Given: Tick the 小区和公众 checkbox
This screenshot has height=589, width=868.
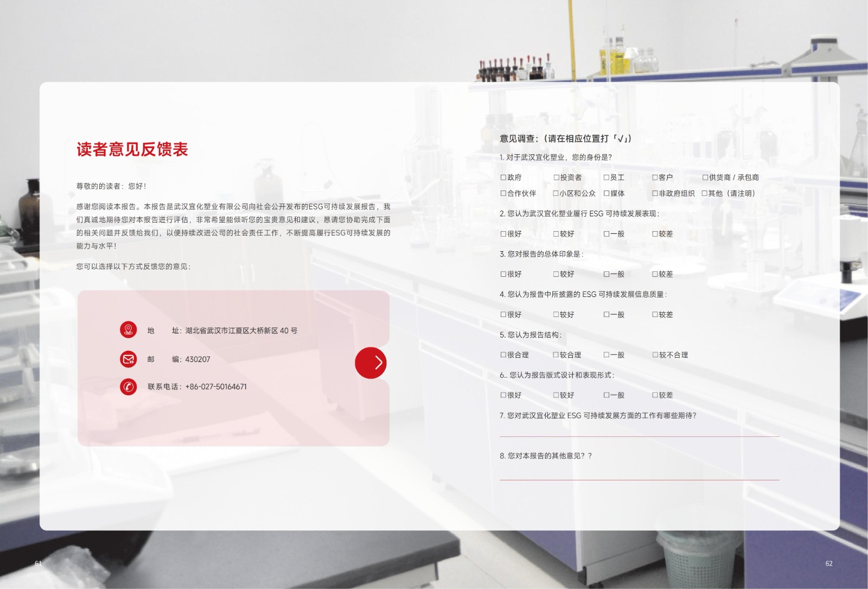Looking at the screenshot, I should (556, 193).
